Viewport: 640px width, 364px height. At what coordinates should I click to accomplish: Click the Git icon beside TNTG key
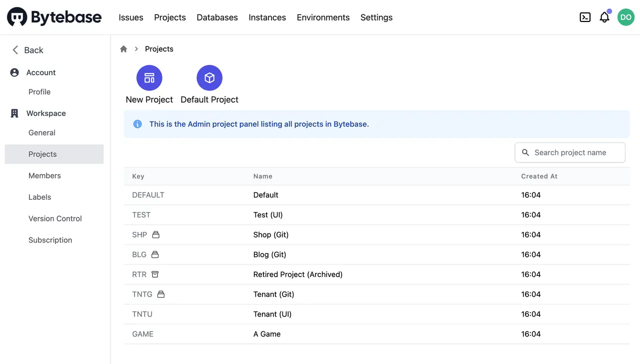pos(161,294)
